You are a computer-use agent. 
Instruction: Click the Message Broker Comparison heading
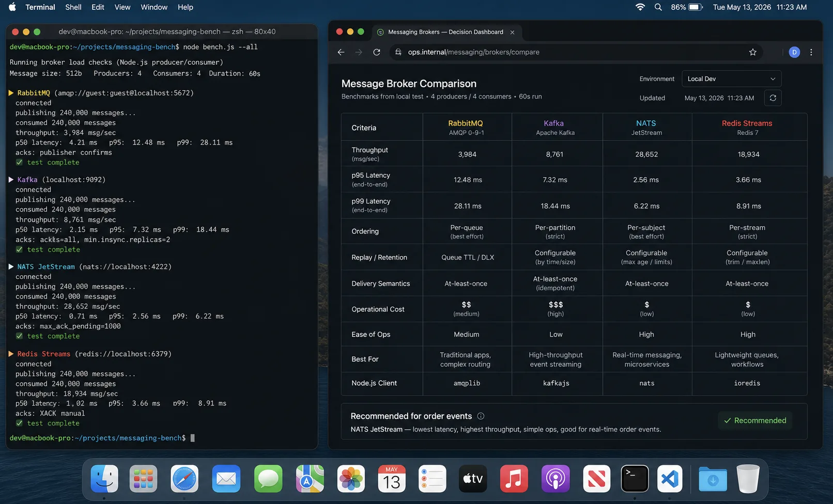pos(409,84)
